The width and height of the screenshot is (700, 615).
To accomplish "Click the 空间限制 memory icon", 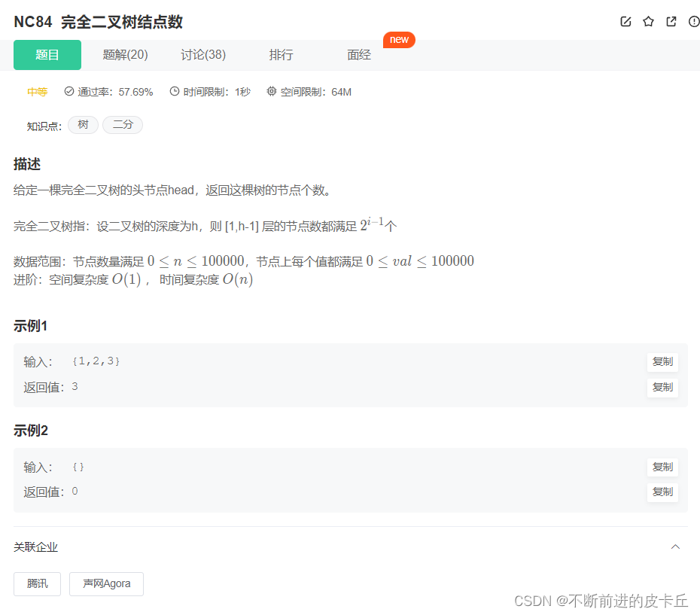I will pos(270,91).
